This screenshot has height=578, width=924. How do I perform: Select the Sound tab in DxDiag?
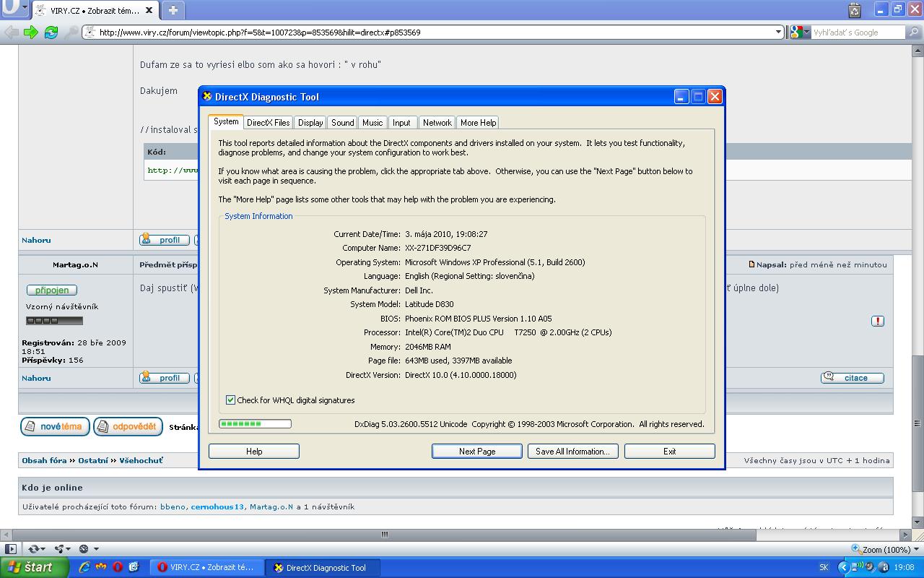point(342,123)
